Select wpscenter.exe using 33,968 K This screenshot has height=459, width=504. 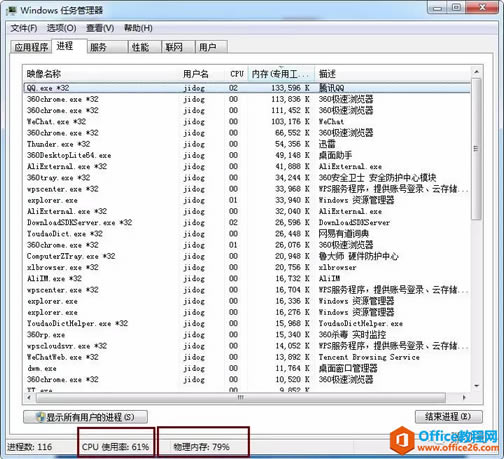point(247,189)
